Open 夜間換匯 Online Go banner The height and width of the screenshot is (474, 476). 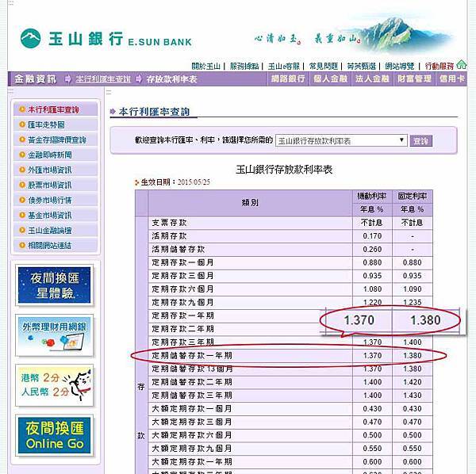coord(54,436)
